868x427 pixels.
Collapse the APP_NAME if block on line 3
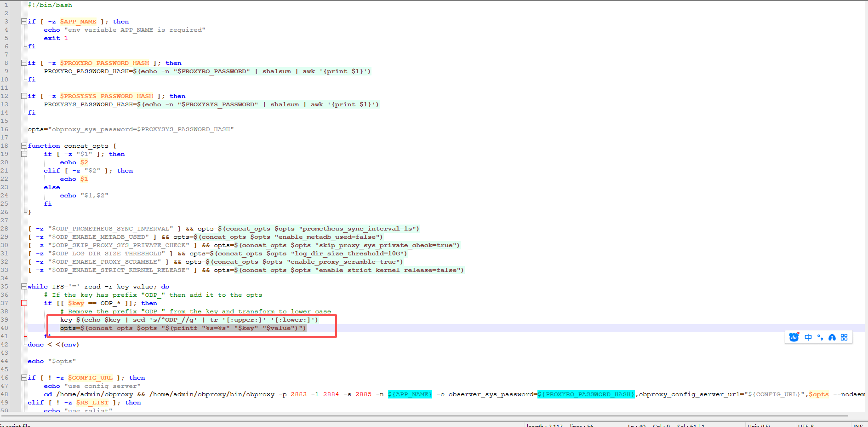pos(24,22)
